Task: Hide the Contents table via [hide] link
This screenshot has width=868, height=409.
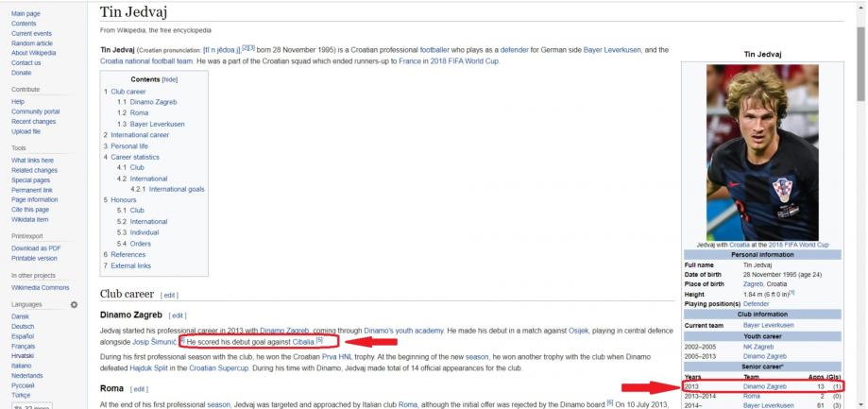Action: pyautogui.click(x=169, y=79)
